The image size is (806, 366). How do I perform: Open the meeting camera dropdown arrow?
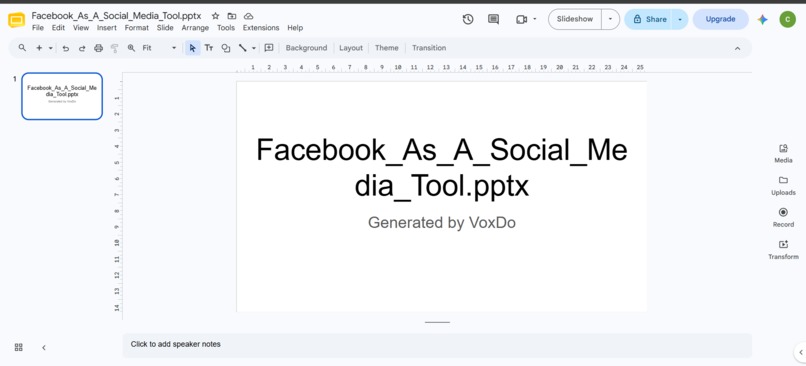coord(535,20)
